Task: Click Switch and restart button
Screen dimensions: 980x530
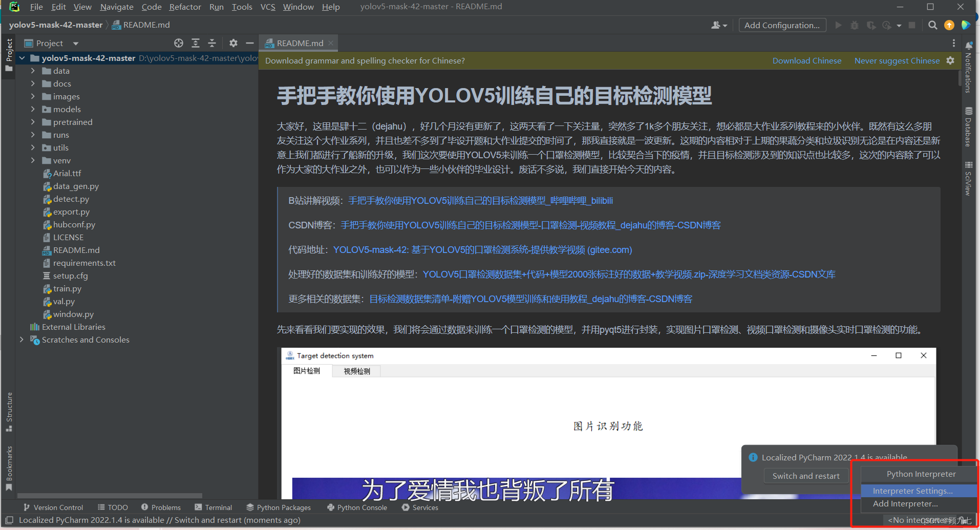Action: [806, 476]
